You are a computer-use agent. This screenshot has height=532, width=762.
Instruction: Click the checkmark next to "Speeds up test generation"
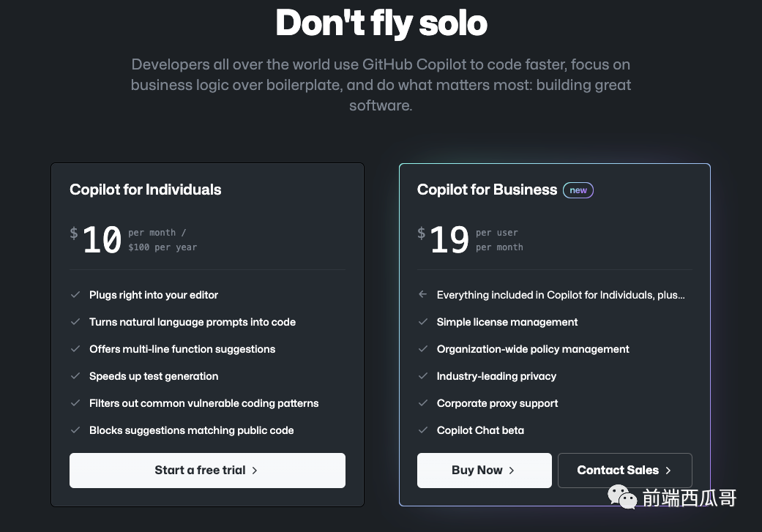click(75, 376)
